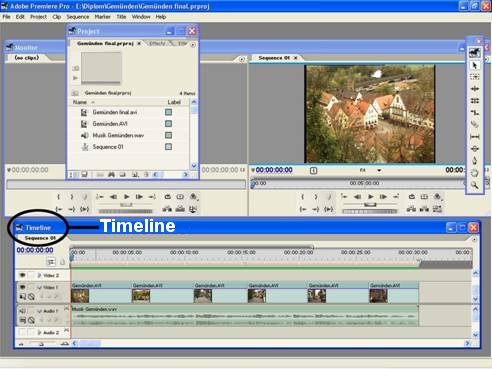
Task: Collapse the Audio 1 track
Action: [x=39, y=311]
